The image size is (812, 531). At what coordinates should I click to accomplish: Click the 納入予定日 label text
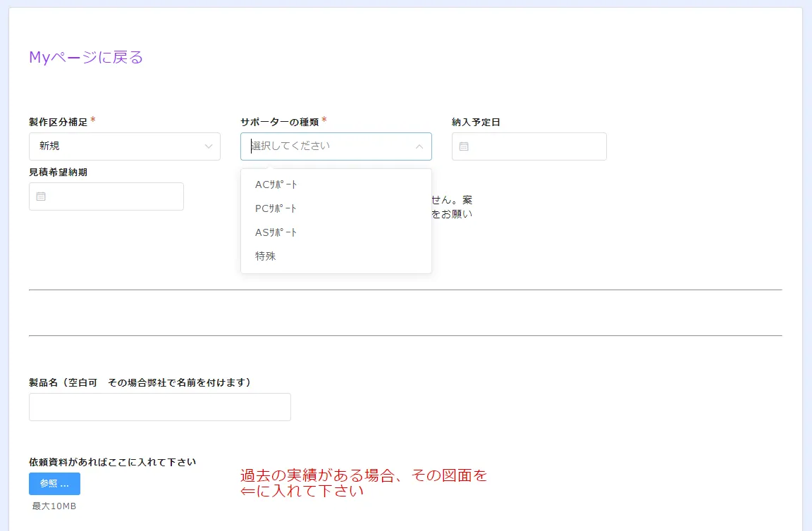pos(476,122)
